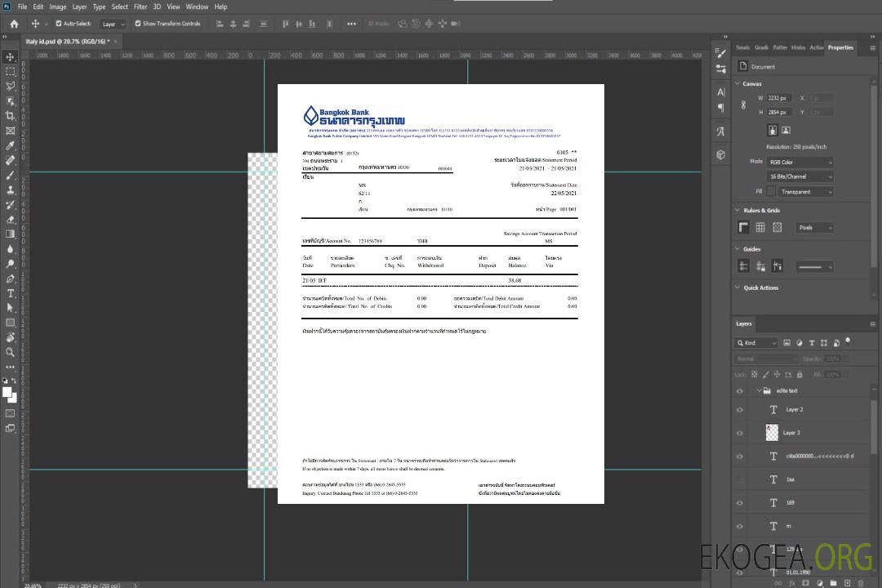Select the Crop tool
Viewport: 882px width, 588px height.
click(x=10, y=116)
